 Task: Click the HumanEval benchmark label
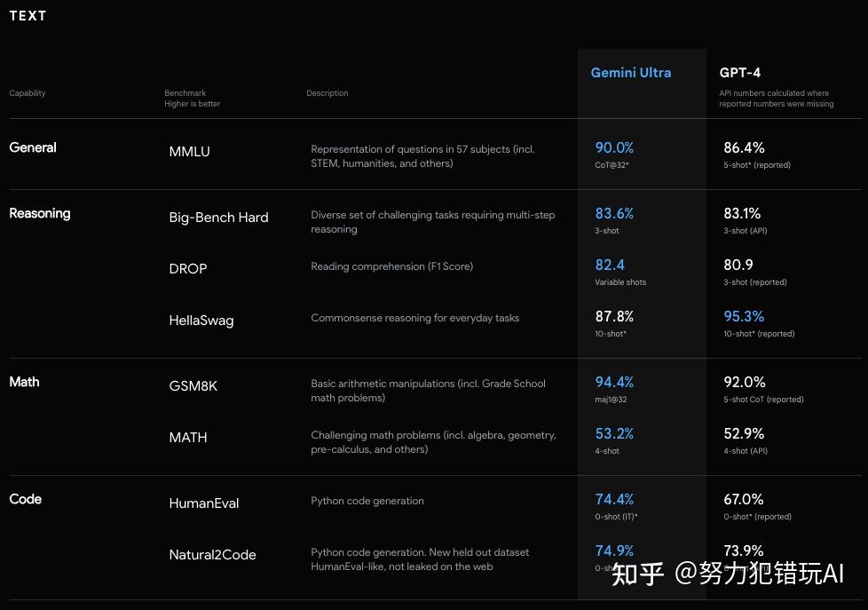click(203, 503)
